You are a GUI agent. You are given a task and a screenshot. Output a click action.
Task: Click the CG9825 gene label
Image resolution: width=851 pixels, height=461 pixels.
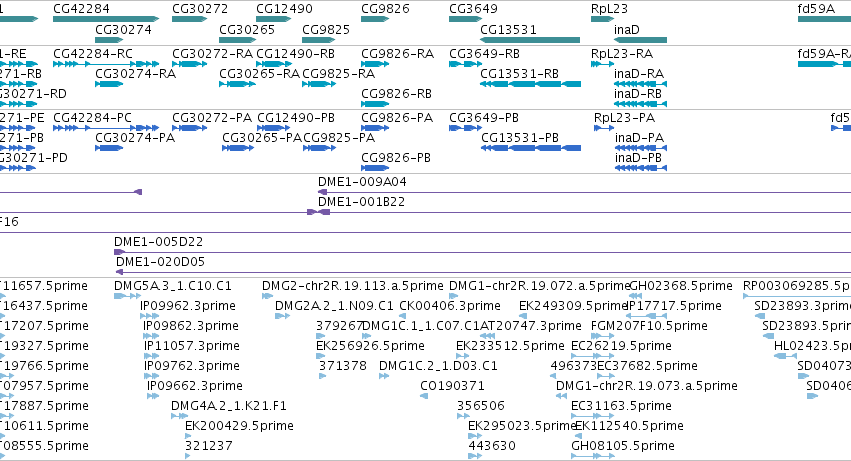(326, 29)
